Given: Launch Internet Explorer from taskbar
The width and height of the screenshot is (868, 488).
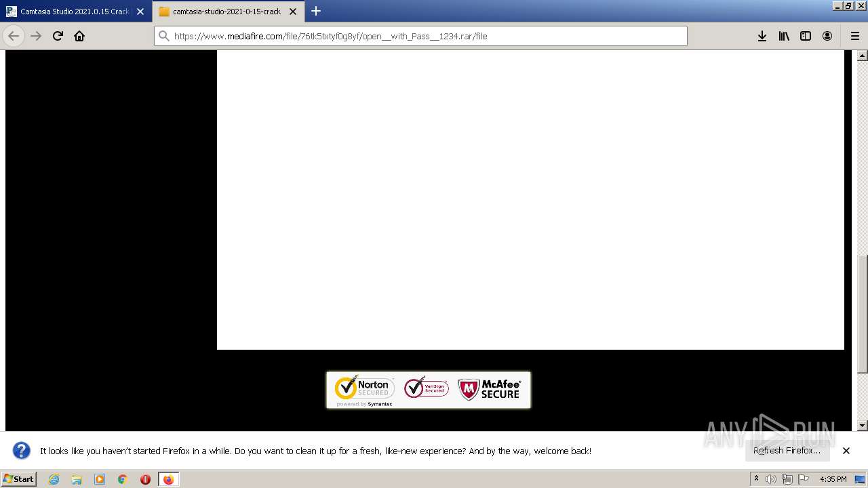Looking at the screenshot, I should [x=54, y=479].
